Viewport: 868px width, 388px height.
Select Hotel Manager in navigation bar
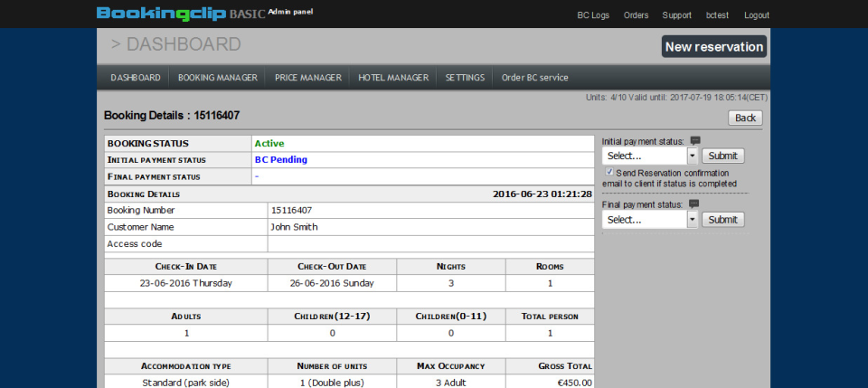pyautogui.click(x=392, y=78)
